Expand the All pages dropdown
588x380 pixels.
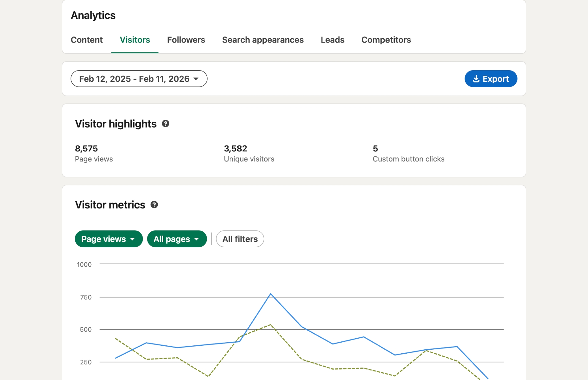[177, 239]
